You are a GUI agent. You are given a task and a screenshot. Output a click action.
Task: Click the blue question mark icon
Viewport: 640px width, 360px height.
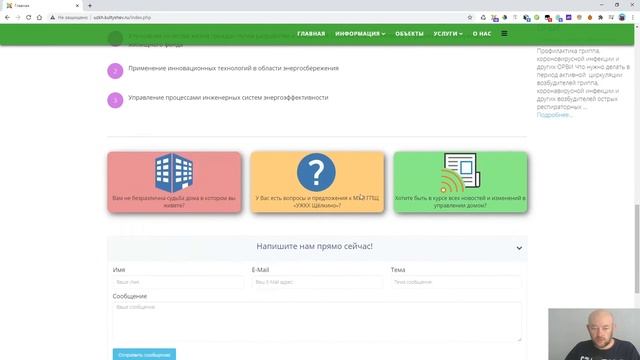coord(316,172)
